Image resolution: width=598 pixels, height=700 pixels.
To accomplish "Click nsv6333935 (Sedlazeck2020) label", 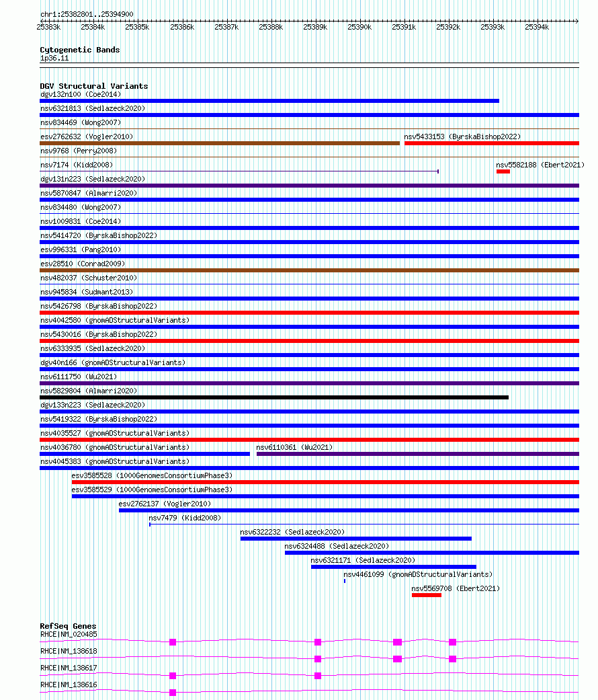I will (92, 349).
